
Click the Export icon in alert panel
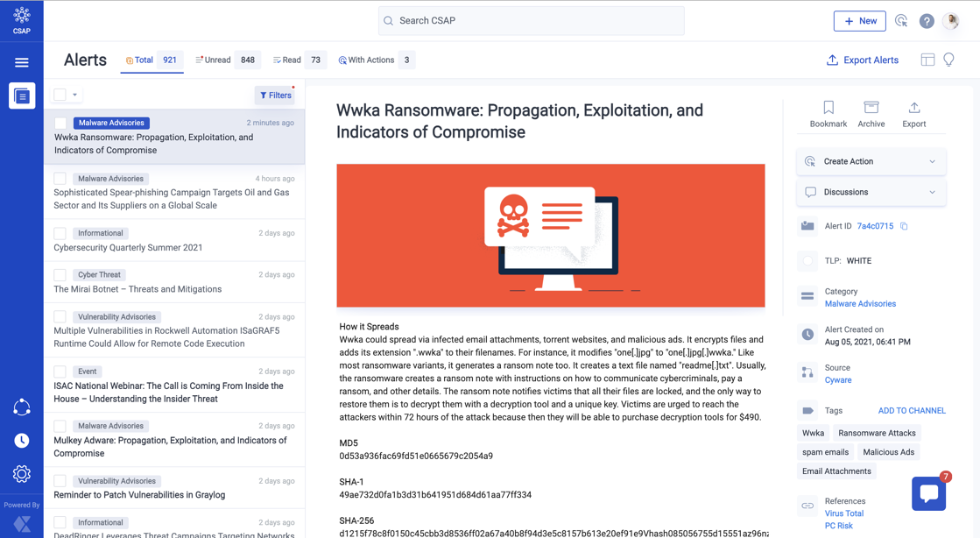(x=913, y=108)
